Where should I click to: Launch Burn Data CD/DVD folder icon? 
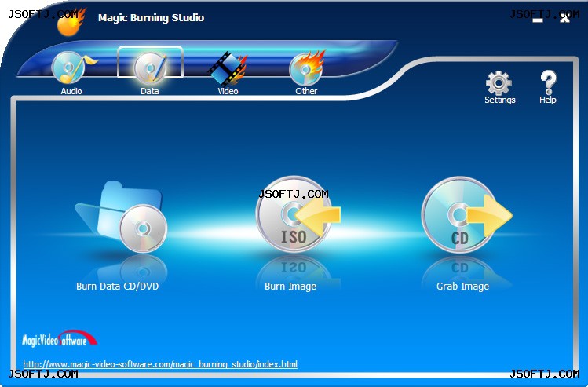121,217
